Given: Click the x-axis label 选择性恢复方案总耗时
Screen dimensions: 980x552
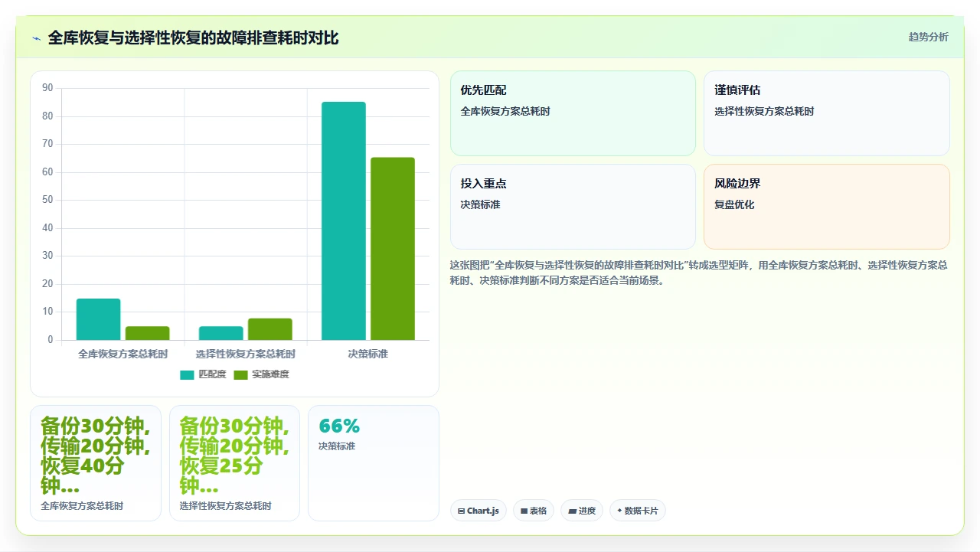Looking at the screenshot, I should coord(245,354).
